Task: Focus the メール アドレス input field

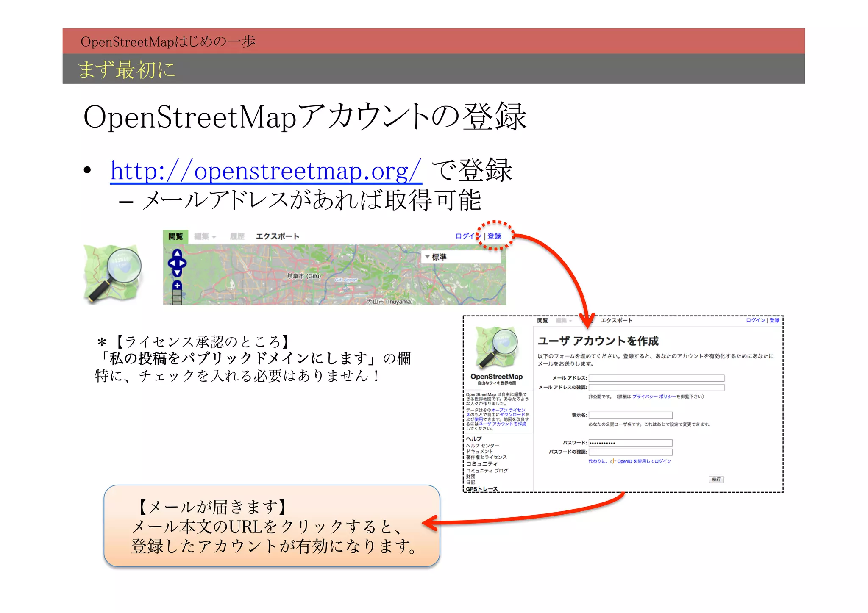Action: [657, 378]
